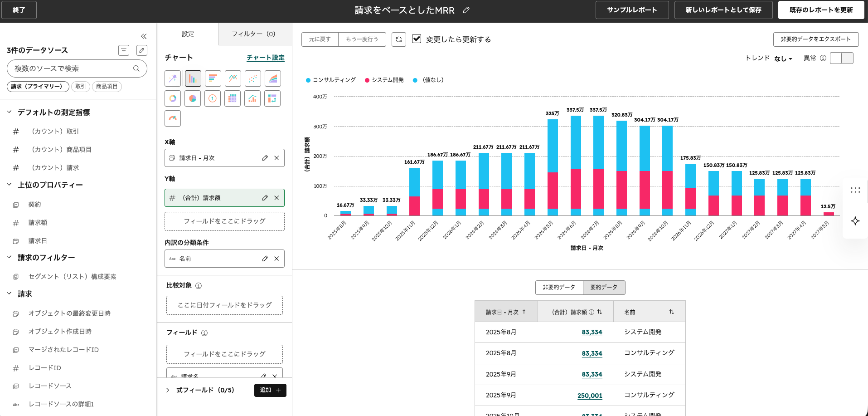The height and width of the screenshot is (416, 868).
Task: Show info for フィールド section
Action: (x=204, y=333)
